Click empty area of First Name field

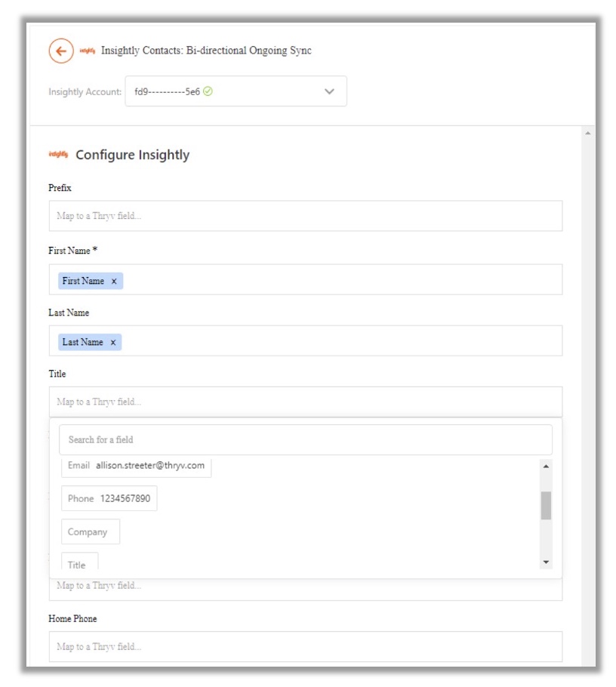pyautogui.click(x=340, y=280)
